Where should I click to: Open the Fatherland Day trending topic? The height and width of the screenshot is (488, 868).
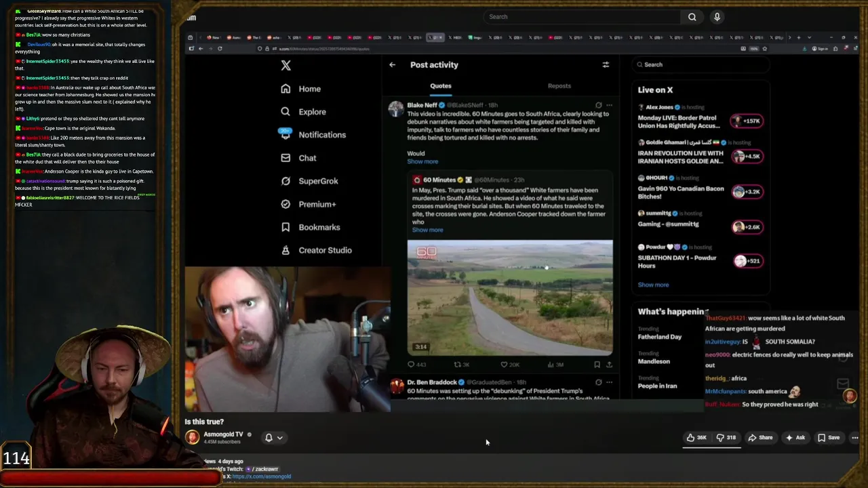click(659, 333)
